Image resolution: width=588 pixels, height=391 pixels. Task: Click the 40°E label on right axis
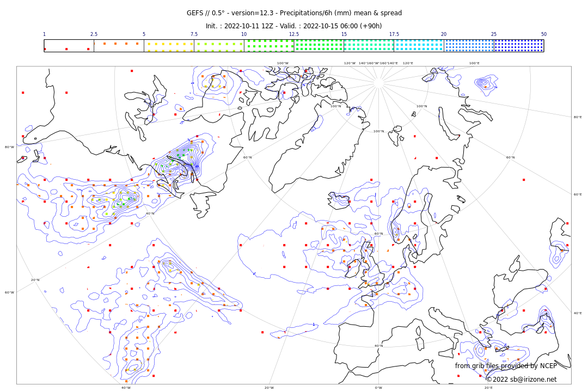(578, 313)
